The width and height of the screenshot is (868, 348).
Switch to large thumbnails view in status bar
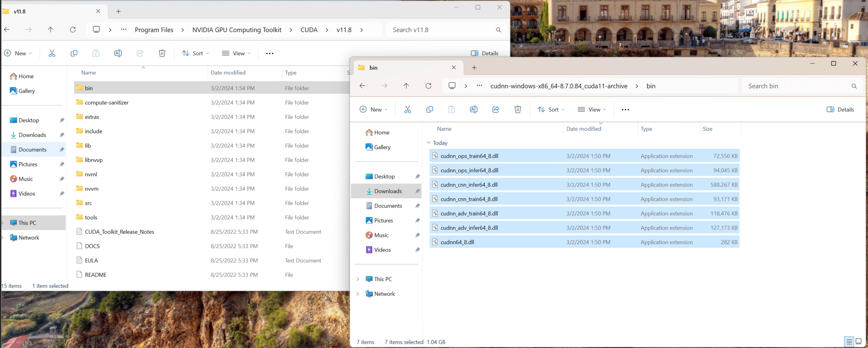pos(859,342)
